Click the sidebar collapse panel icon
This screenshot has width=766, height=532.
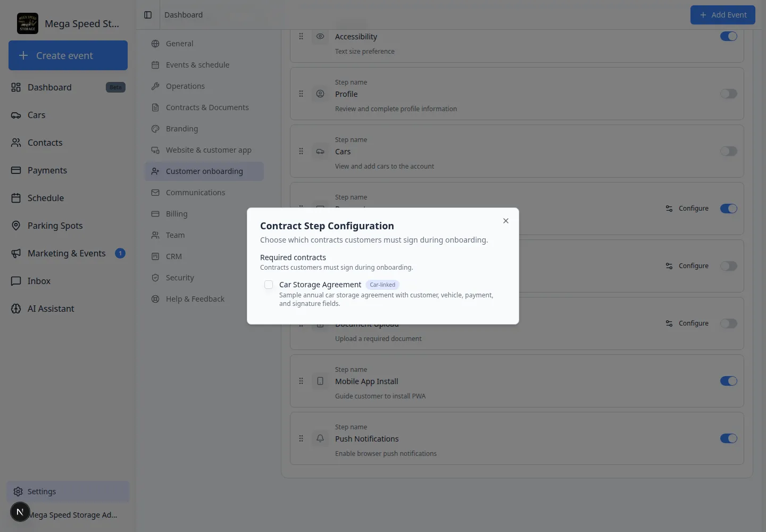coord(148,15)
